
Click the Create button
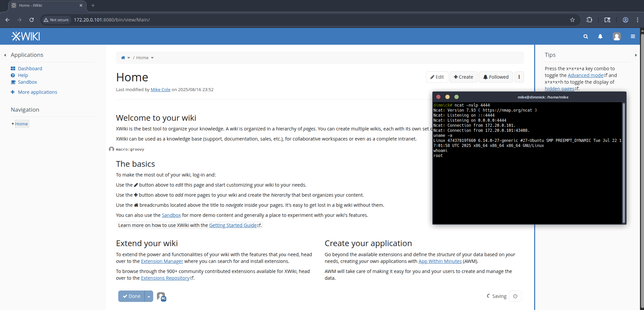463,77
